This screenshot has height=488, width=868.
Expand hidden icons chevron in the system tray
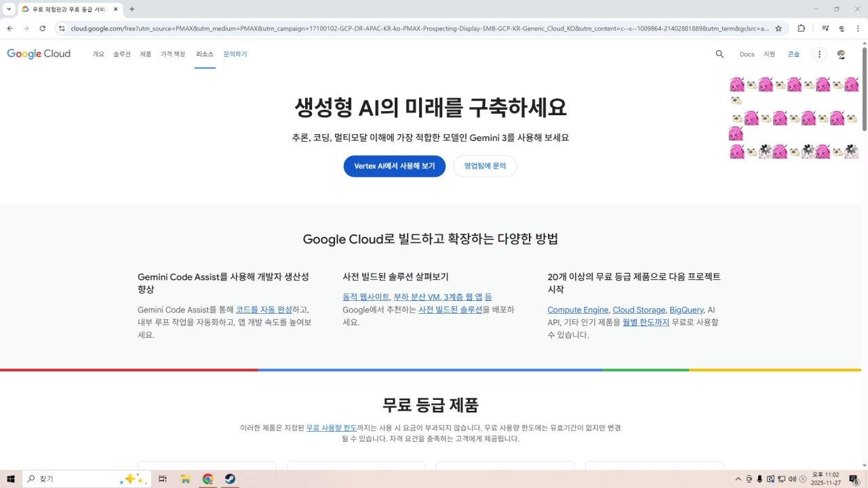738,479
